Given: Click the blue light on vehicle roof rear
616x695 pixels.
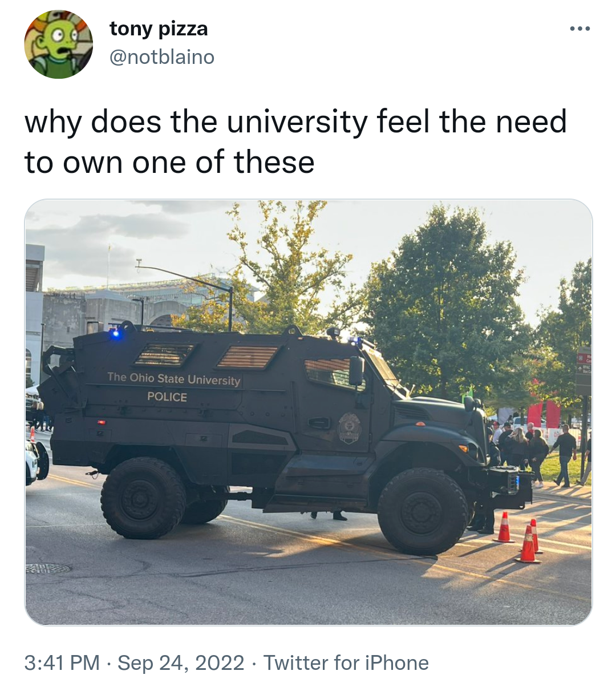Looking at the screenshot, I should click(116, 333).
